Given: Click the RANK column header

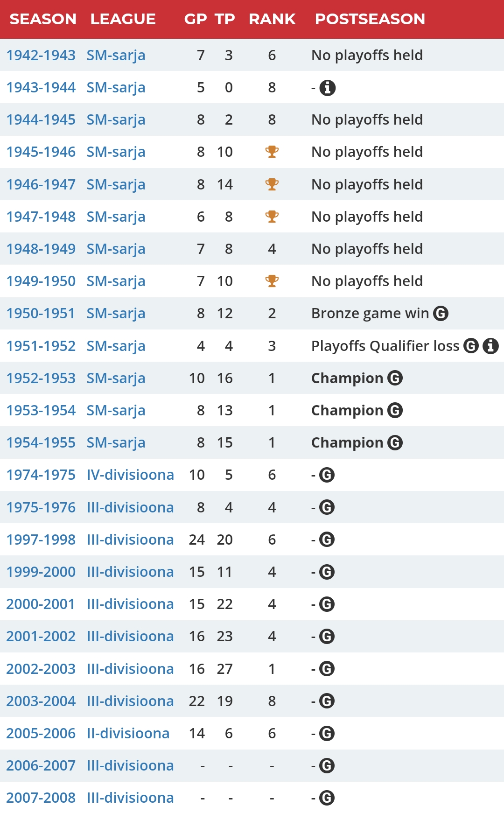Looking at the screenshot, I should pyautogui.click(x=272, y=19).
